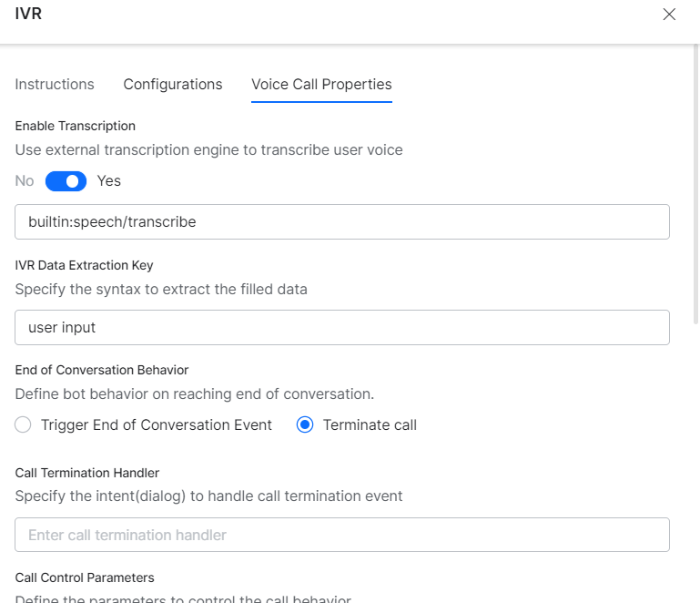Click the Call Control Parameters heading
700x603 pixels.
coord(85,577)
